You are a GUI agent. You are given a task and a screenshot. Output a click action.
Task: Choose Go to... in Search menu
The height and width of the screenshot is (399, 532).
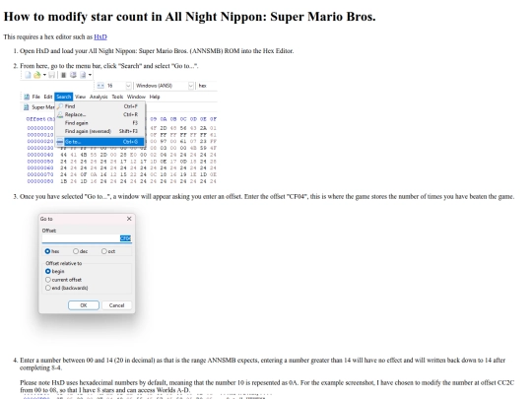click(x=100, y=142)
